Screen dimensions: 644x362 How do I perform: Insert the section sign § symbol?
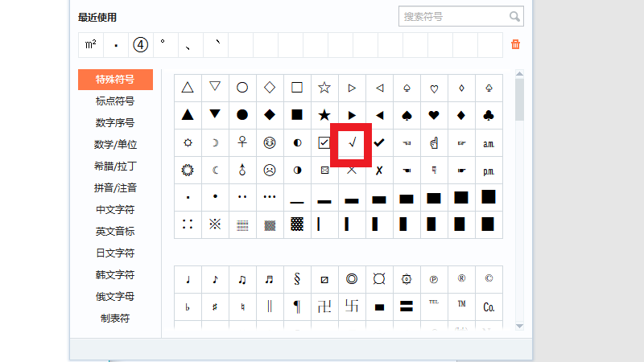tap(297, 280)
